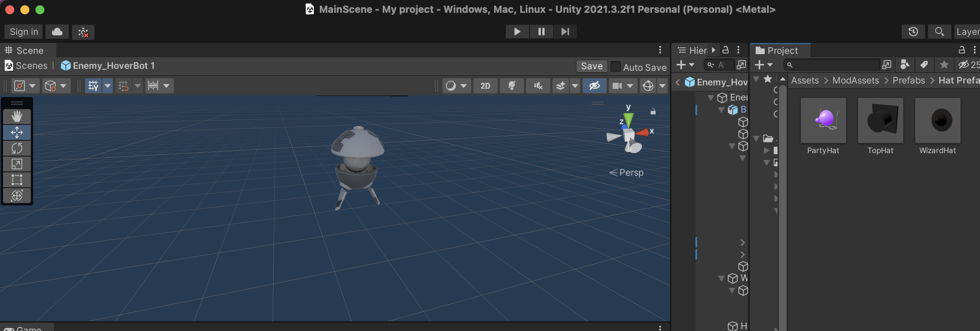Select the PartyHat prefab thumbnail
980x331 pixels.
pyautogui.click(x=823, y=121)
